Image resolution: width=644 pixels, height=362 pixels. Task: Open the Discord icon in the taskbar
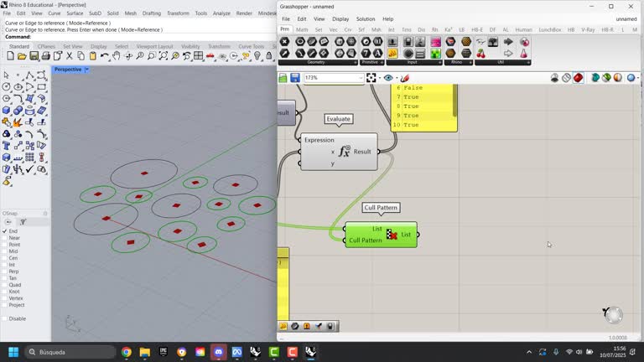click(x=219, y=352)
